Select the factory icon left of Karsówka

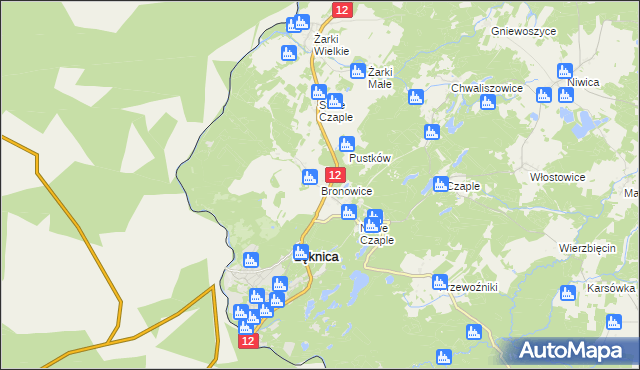point(568,293)
